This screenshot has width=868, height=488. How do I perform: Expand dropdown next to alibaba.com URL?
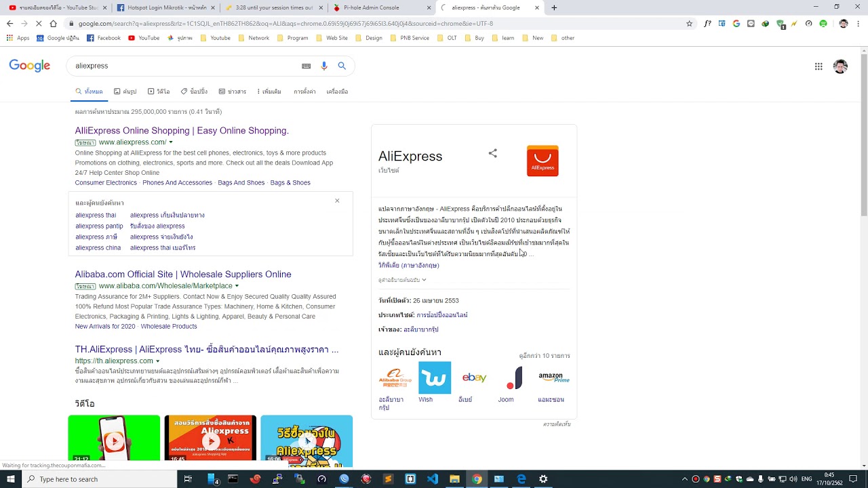point(236,286)
